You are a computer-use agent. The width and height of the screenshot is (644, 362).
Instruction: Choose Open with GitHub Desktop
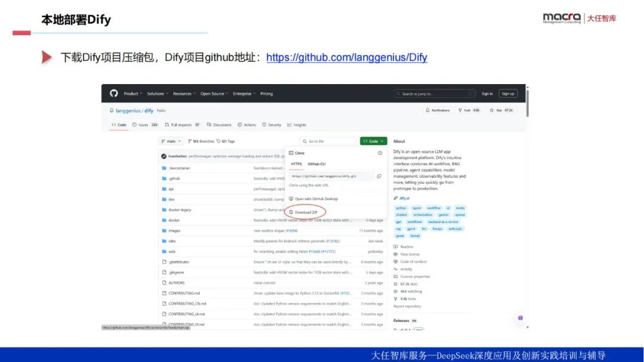pos(314,199)
